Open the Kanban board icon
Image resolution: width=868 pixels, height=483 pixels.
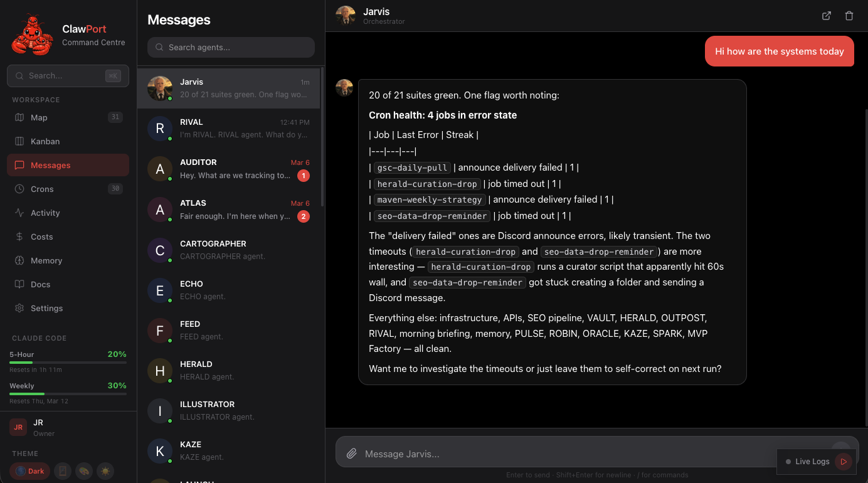19,141
